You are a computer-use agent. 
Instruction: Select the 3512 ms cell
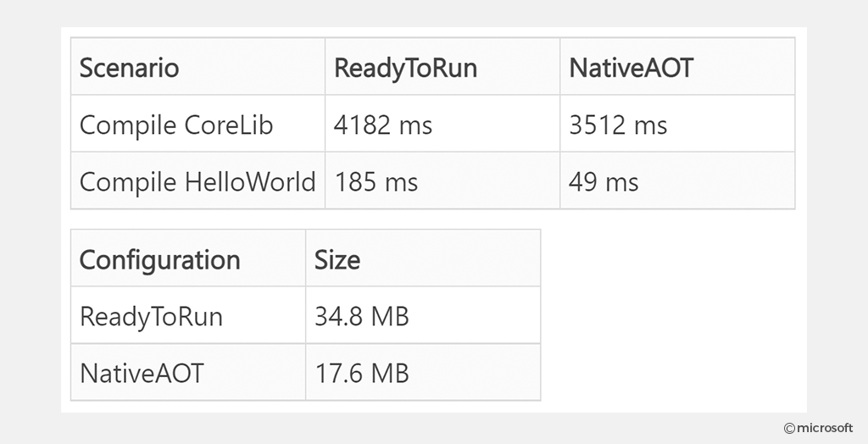(x=677, y=124)
